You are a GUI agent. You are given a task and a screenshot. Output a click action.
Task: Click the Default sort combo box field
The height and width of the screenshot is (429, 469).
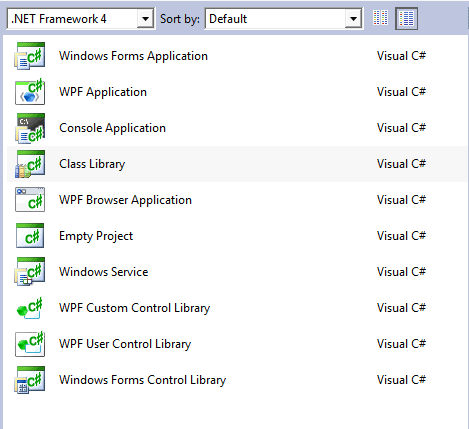point(284,19)
